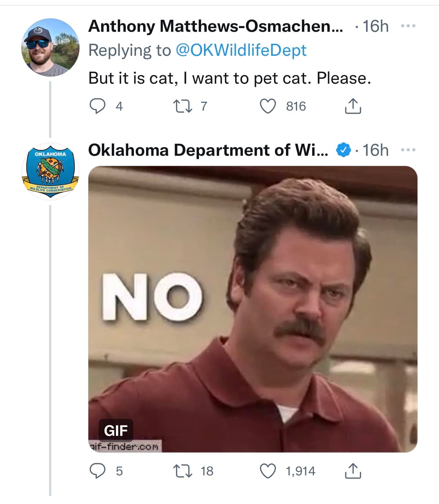Like the tweet with 1,914 likes
This screenshot has height=504, width=439.
[x=268, y=471]
